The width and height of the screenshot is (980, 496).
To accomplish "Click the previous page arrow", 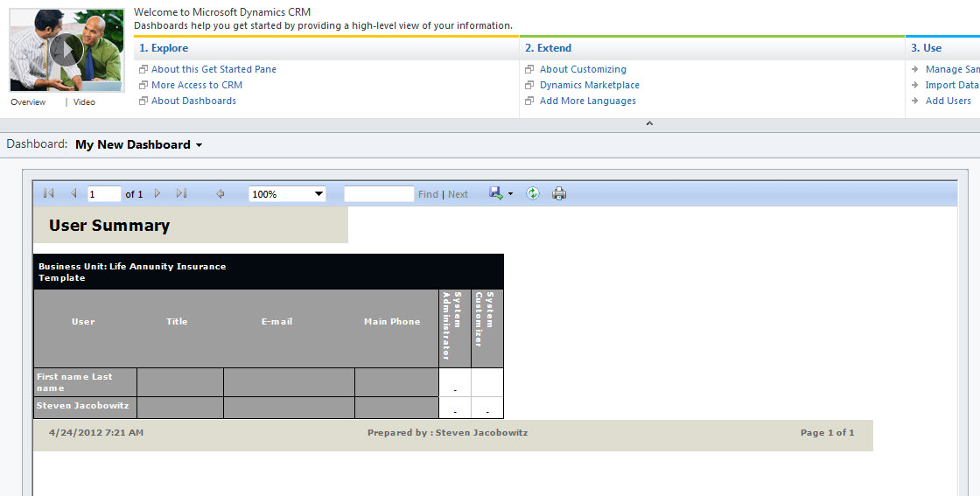I will click(73, 193).
